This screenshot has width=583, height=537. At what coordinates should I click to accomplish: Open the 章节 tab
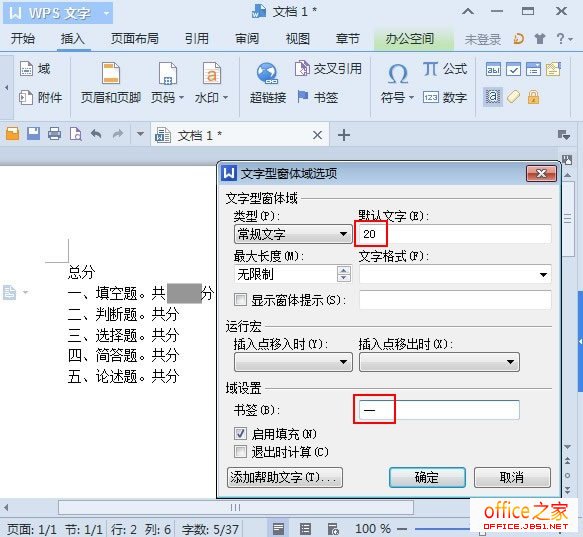click(348, 39)
